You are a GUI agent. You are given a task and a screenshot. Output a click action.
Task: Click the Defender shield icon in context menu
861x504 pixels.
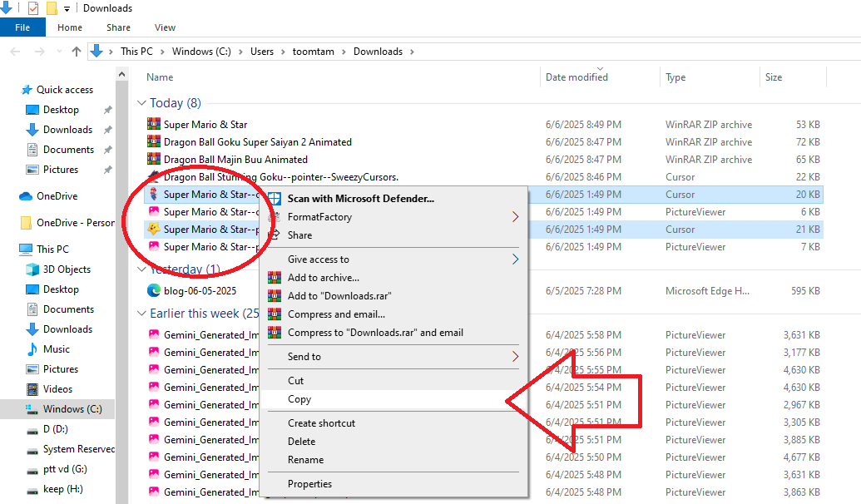[x=275, y=199]
